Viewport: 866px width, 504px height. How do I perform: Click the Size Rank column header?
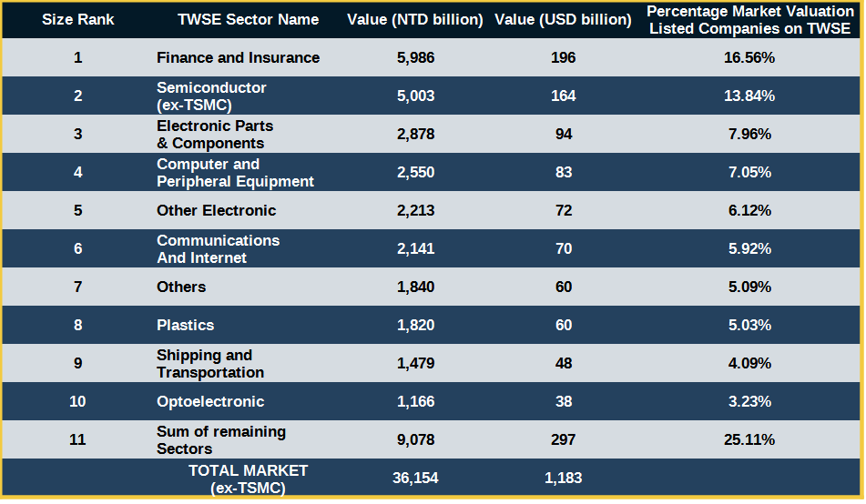pyautogui.click(x=77, y=19)
